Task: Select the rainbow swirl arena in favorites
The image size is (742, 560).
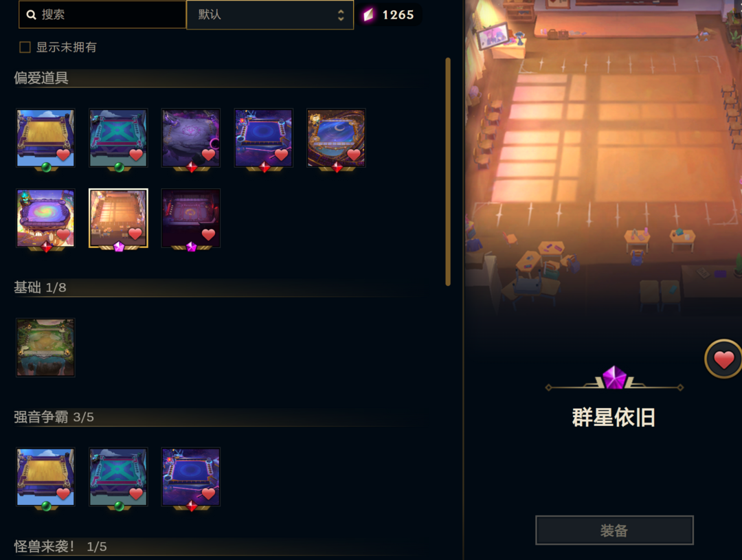Action: [45, 219]
